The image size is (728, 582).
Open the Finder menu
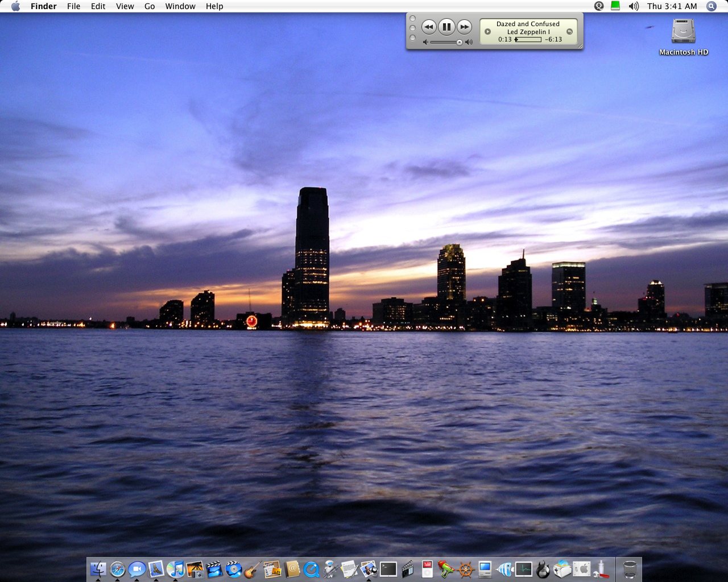coord(44,6)
